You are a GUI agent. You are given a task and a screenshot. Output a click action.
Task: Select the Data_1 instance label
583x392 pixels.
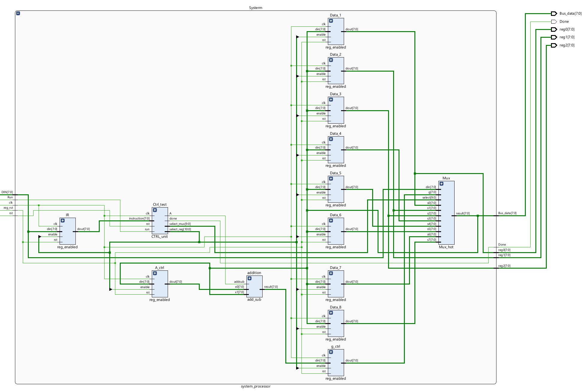point(335,15)
